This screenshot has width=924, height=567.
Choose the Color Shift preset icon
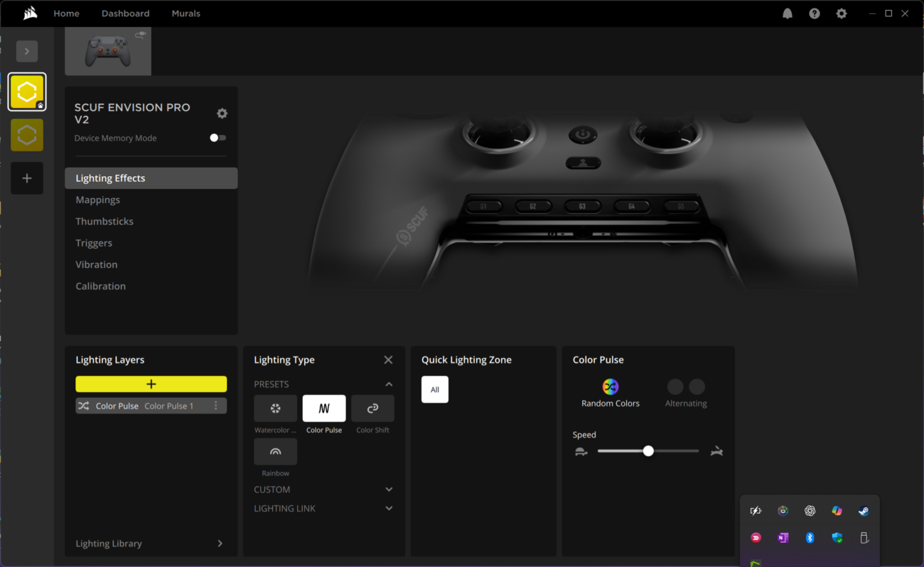pyautogui.click(x=372, y=409)
